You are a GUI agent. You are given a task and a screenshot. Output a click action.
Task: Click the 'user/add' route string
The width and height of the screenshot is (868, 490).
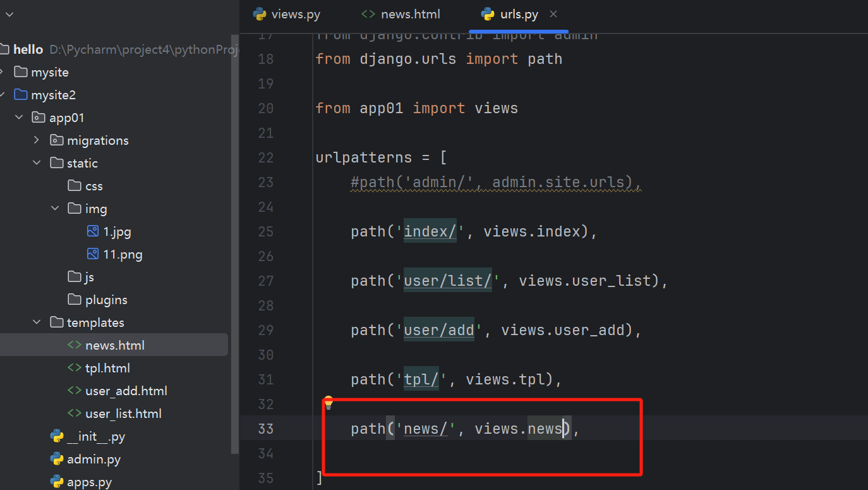point(438,330)
